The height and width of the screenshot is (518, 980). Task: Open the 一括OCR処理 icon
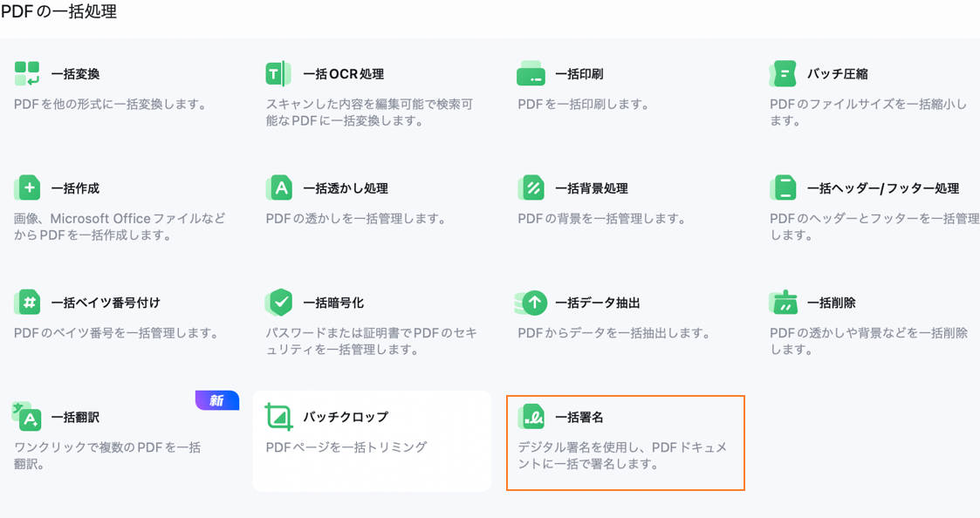[278, 74]
